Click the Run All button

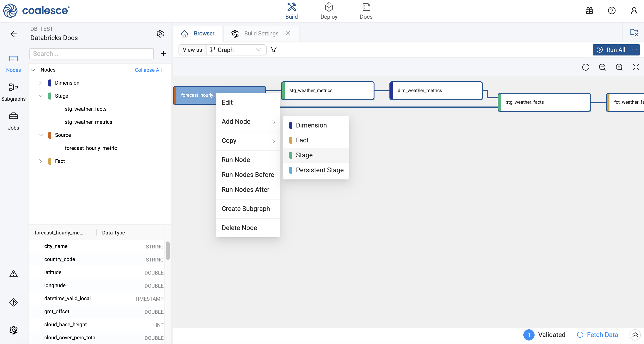tap(611, 50)
